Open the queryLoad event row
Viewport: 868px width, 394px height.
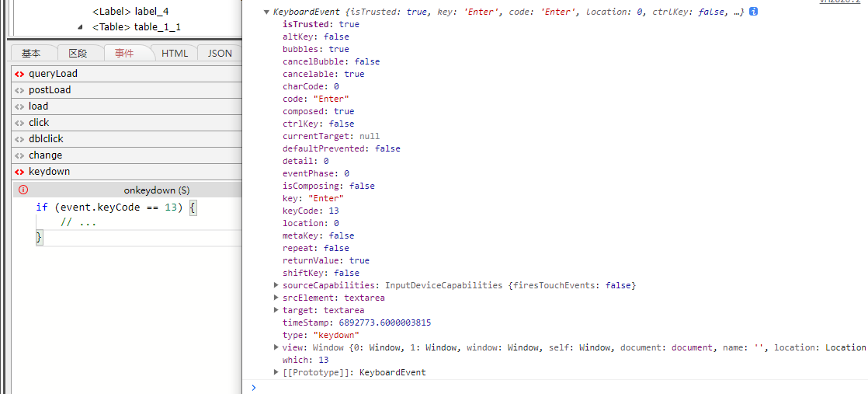click(x=127, y=74)
